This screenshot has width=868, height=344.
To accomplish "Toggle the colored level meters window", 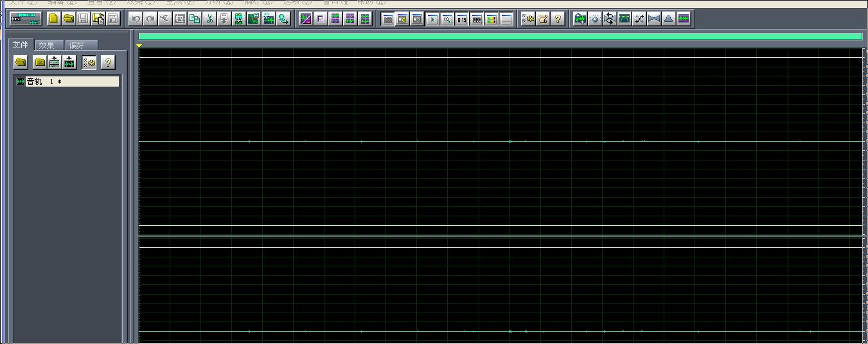I will coord(492,19).
